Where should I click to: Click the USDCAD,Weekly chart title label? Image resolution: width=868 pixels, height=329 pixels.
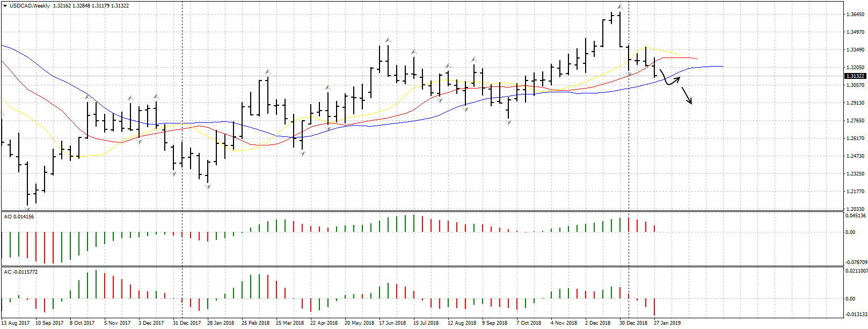tap(30, 6)
